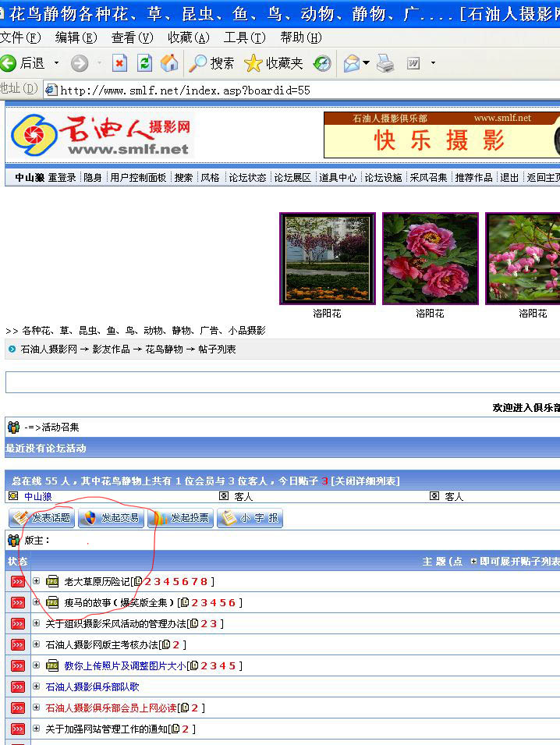Click the 石油人摄影网 site logo
This screenshot has width=560, height=745.
101,135
